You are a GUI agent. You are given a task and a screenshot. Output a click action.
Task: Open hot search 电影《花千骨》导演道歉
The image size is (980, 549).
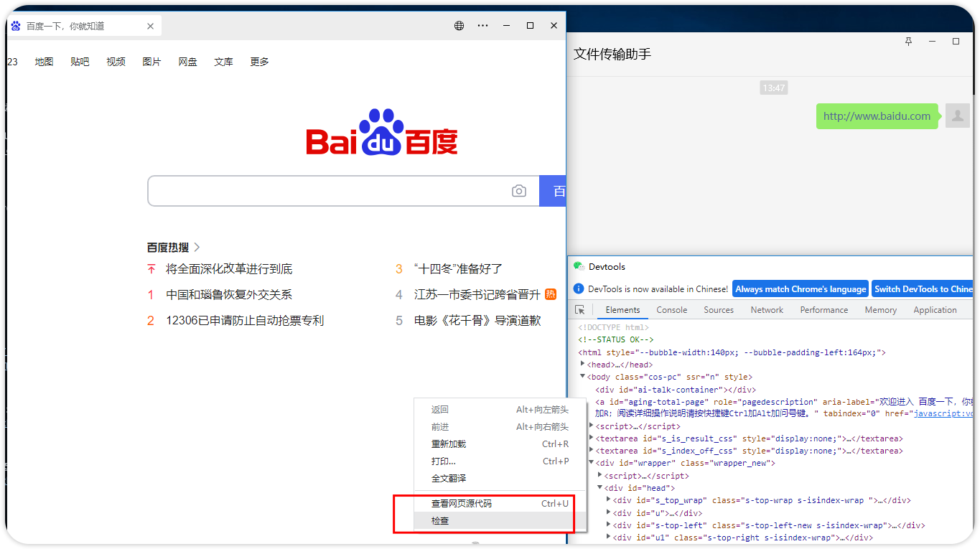click(x=477, y=321)
